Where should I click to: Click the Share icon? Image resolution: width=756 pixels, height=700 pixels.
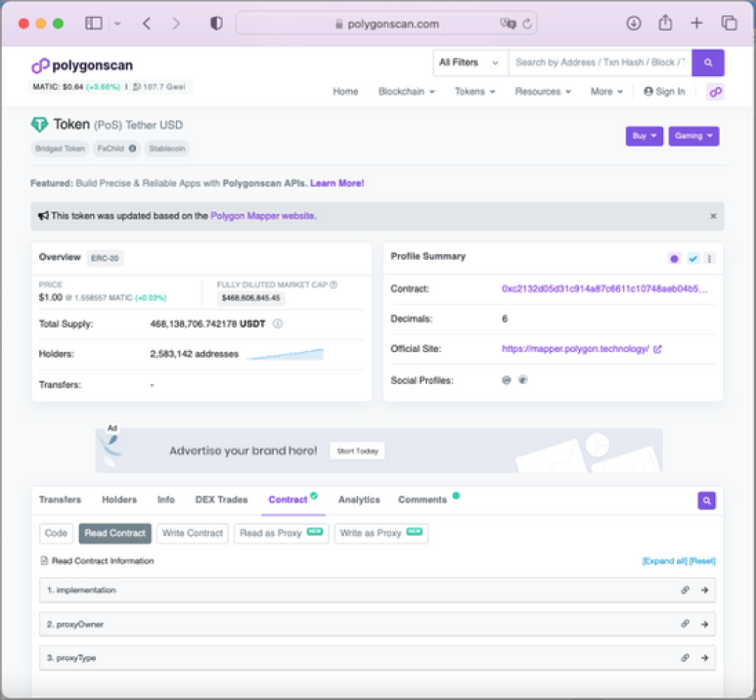tap(665, 23)
